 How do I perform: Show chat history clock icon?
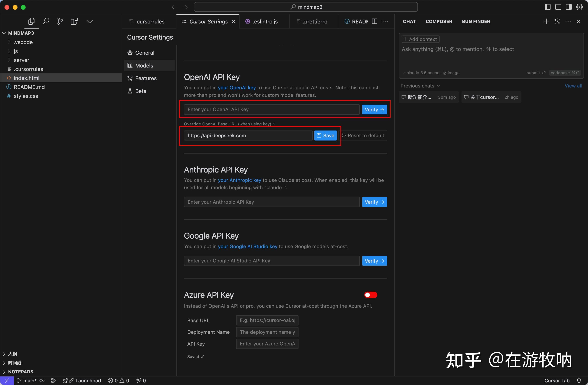tap(557, 21)
